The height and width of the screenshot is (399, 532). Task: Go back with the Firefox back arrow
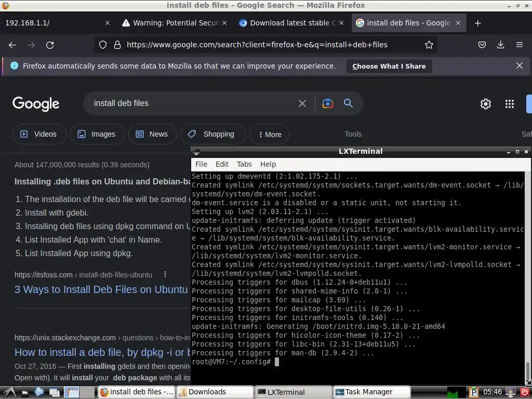pyautogui.click(x=12, y=45)
